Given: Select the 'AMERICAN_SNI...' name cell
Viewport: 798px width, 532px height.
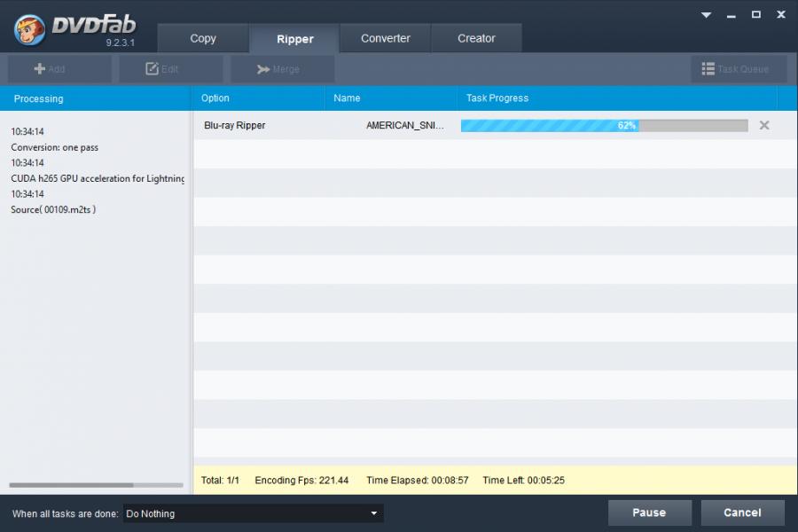Looking at the screenshot, I should pyautogui.click(x=405, y=125).
